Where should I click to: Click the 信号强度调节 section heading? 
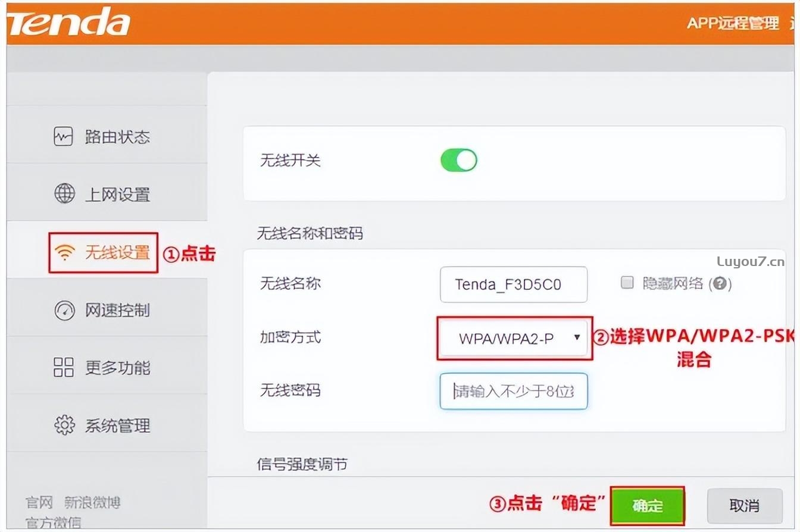(302, 464)
